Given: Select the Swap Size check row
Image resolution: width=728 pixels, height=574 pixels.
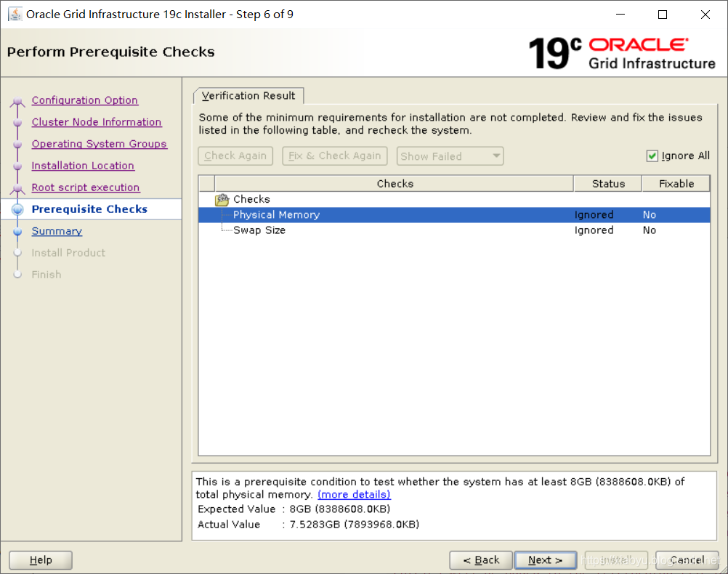Looking at the screenshot, I should [454, 230].
